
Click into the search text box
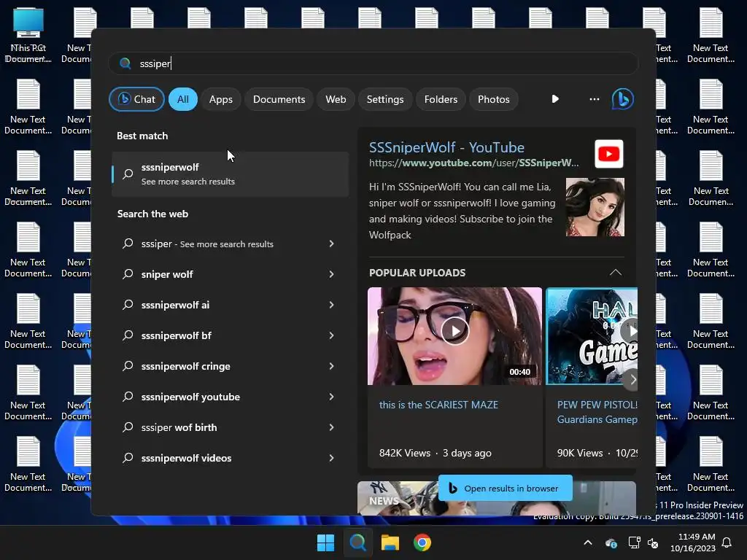(373, 63)
